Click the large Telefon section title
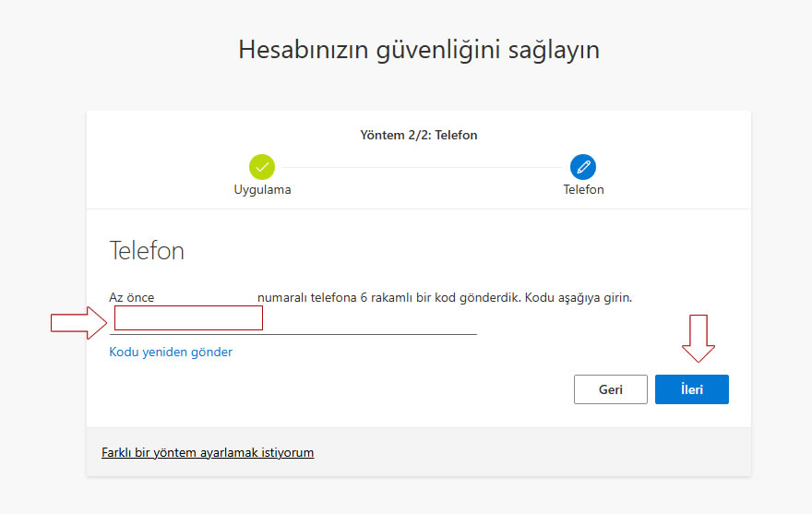Image resolution: width=812 pixels, height=514 pixels. coord(147,251)
